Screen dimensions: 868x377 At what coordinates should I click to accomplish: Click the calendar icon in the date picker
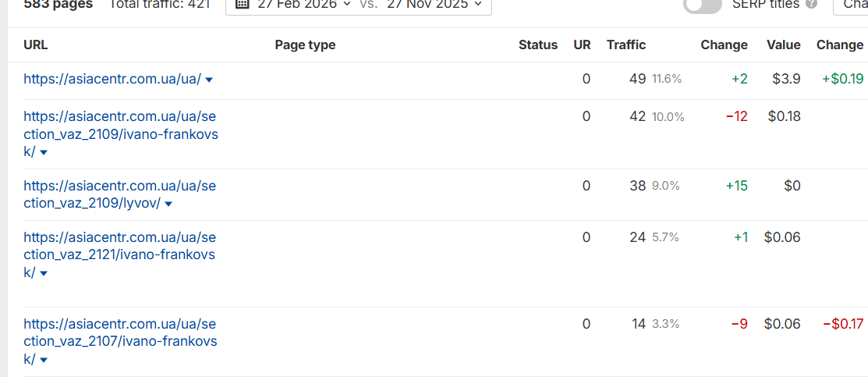pyautogui.click(x=243, y=4)
